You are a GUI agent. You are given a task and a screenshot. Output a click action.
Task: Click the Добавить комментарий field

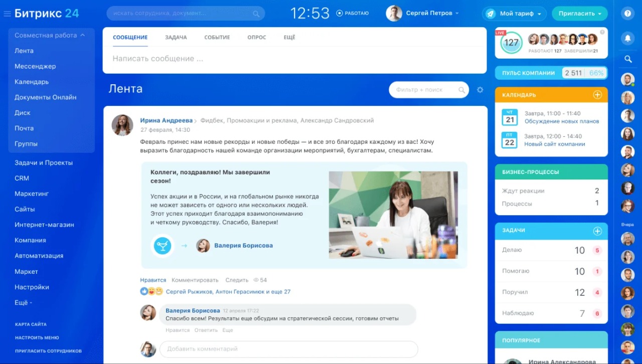click(x=288, y=349)
